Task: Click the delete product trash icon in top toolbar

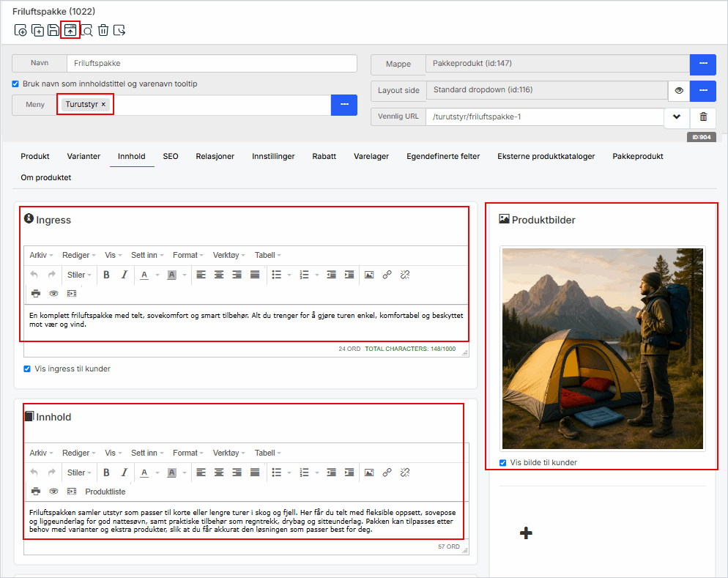Action: click(x=103, y=30)
